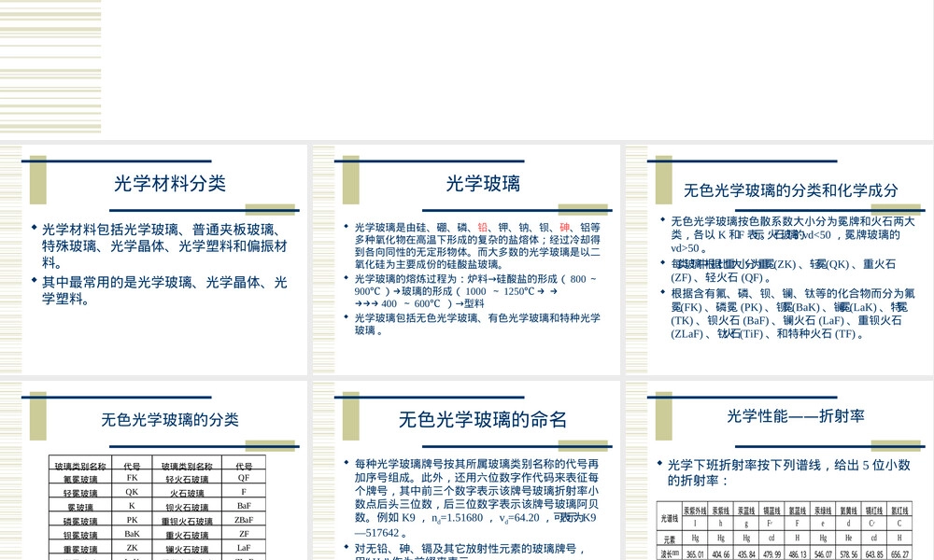This screenshot has width=934, height=560.
Task: Click the 656.27 wavelength cell
Action: coord(899,554)
